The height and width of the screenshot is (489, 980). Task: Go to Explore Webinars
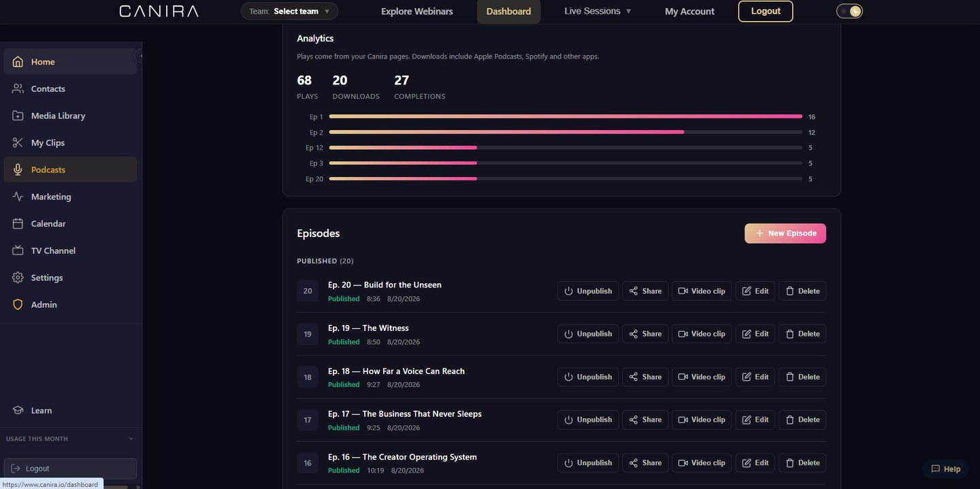point(417,12)
